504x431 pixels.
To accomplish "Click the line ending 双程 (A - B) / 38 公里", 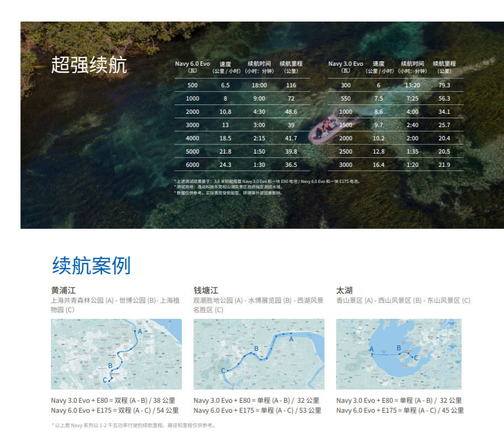I will [x=113, y=401].
